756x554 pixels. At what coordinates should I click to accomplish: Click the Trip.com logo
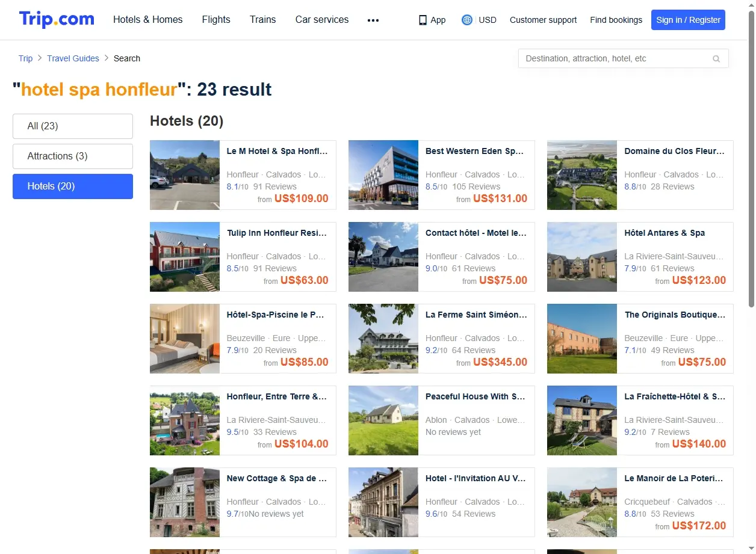57,19
